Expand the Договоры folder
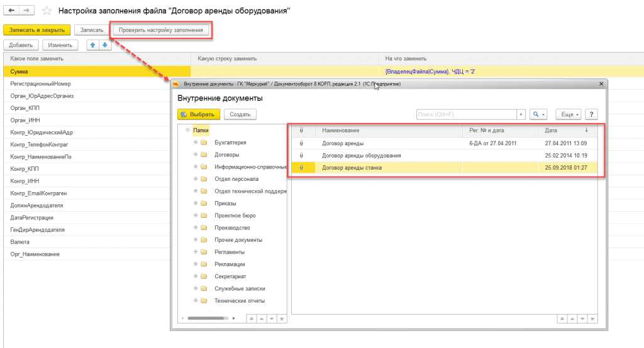644x348 pixels. [x=196, y=155]
